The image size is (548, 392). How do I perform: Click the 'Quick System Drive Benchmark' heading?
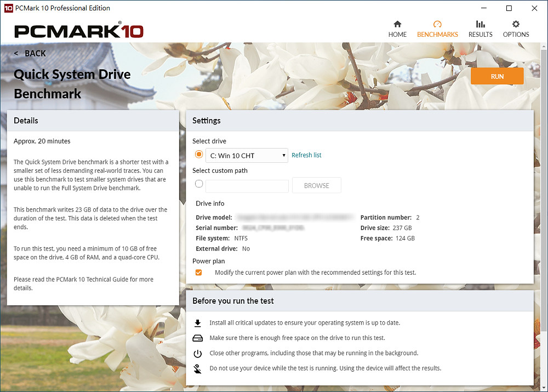click(72, 84)
